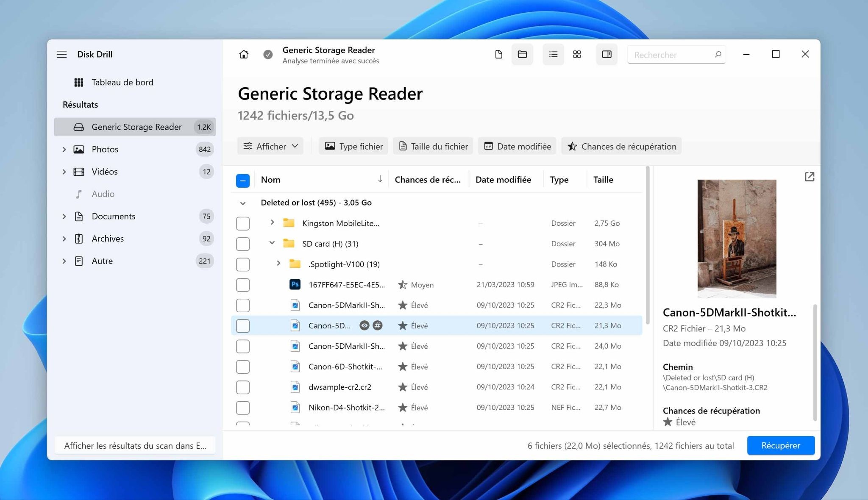Open Chances de récupération filter
Image resolution: width=868 pixels, height=500 pixels.
(x=621, y=146)
